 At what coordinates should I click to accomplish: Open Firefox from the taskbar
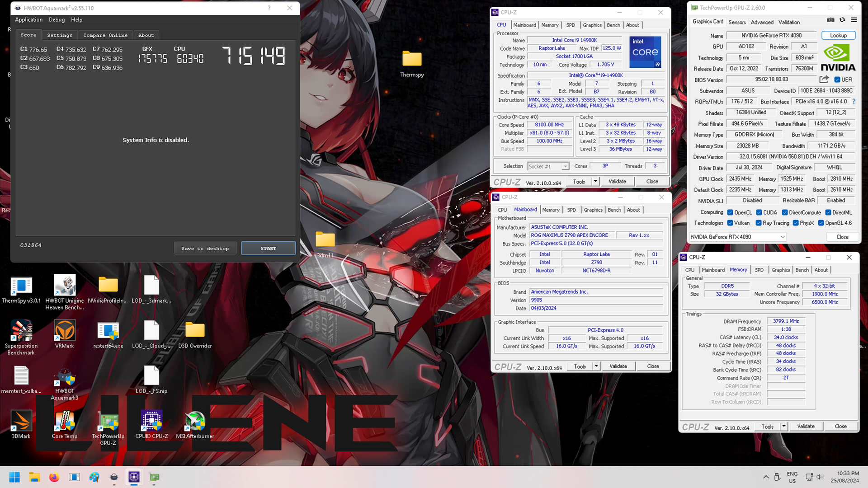[x=54, y=477]
